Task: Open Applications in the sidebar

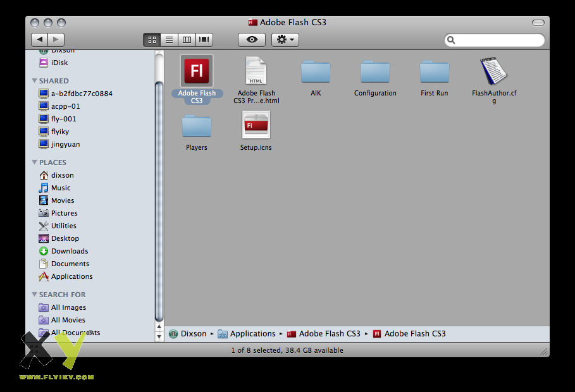Action: pos(65,276)
